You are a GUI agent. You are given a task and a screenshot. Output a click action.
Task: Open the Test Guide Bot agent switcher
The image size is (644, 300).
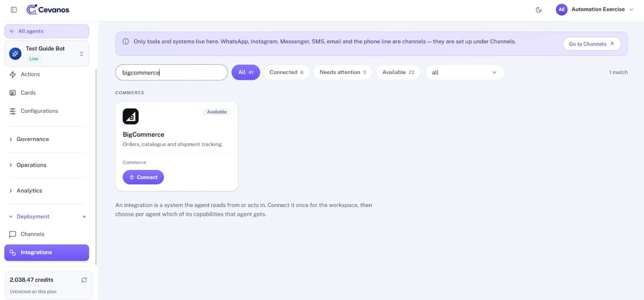point(47,53)
